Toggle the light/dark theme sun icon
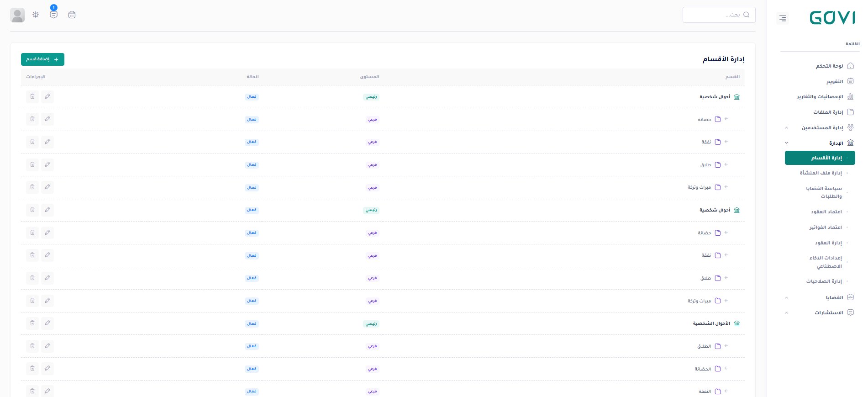Image resolution: width=868 pixels, height=397 pixels. click(x=36, y=15)
